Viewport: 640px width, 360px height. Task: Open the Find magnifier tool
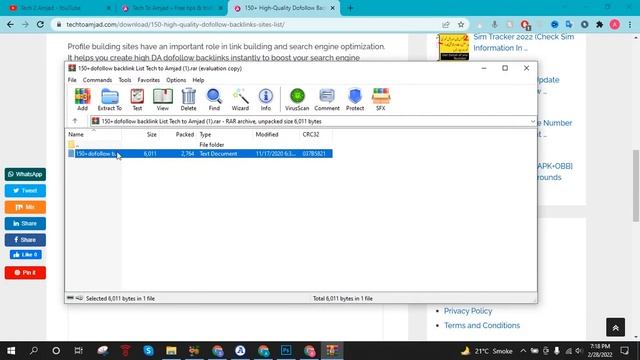(214, 99)
